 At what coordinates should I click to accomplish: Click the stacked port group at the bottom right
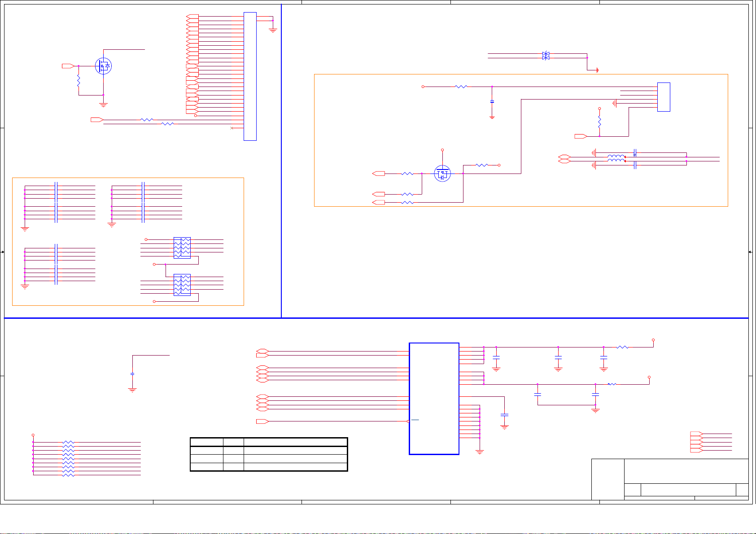[696, 442]
